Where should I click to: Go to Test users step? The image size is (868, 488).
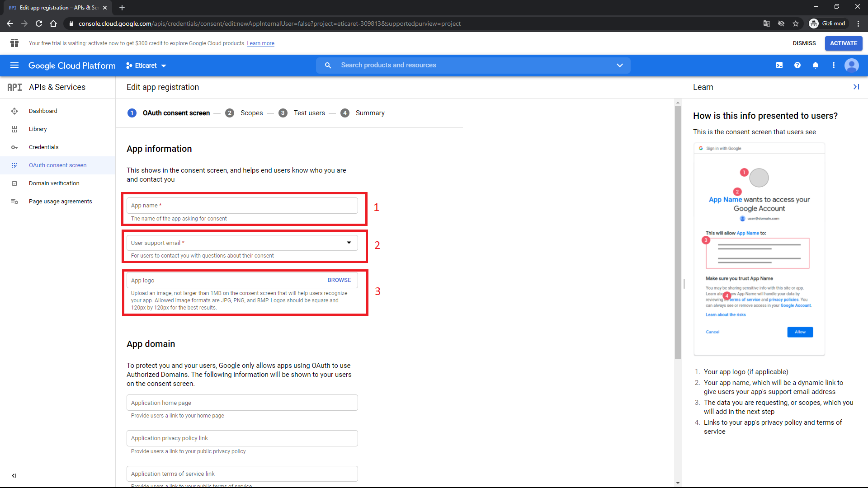coord(302,113)
